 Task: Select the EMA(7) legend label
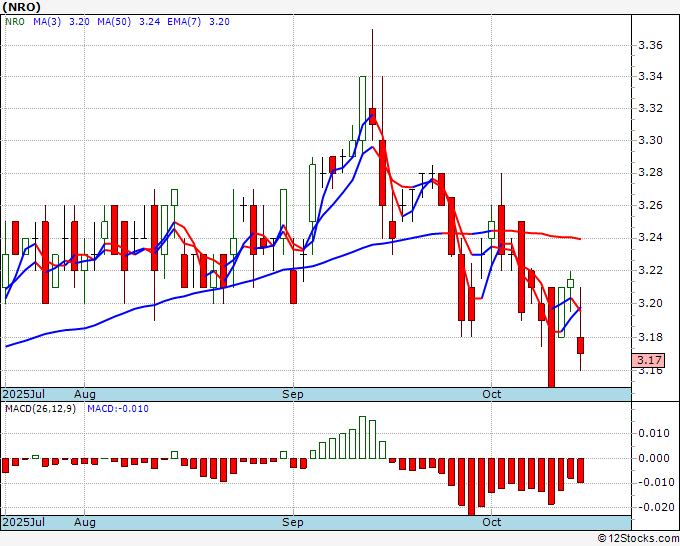[x=184, y=22]
